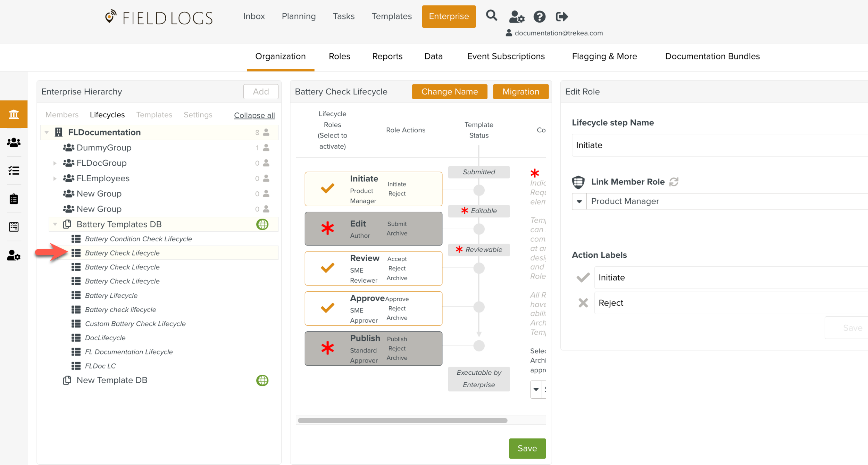Toggle the Initiate lifecycle role checkmark
The height and width of the screenshot is (465, 868).
click(x=327, y=188)
